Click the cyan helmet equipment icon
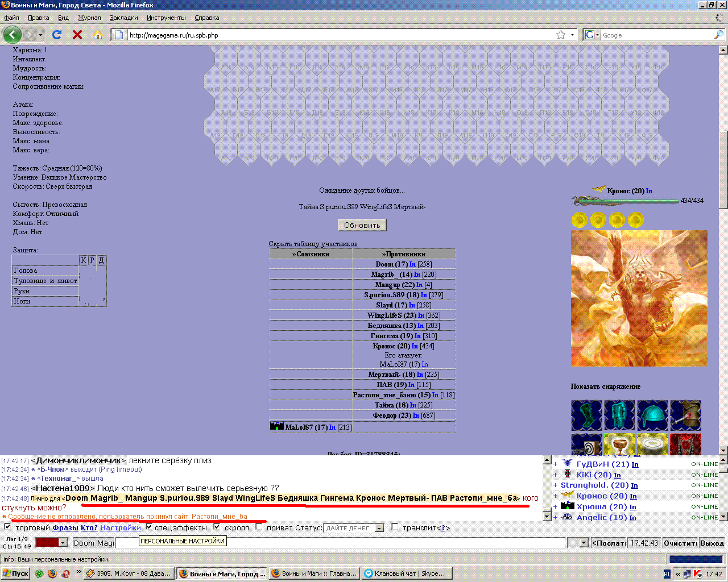728x582 pixels. coord(652,415)
